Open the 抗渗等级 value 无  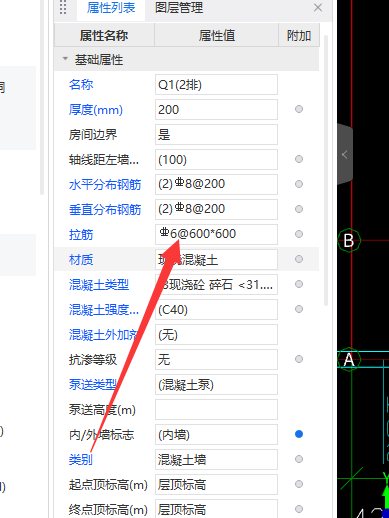point(216,359)
